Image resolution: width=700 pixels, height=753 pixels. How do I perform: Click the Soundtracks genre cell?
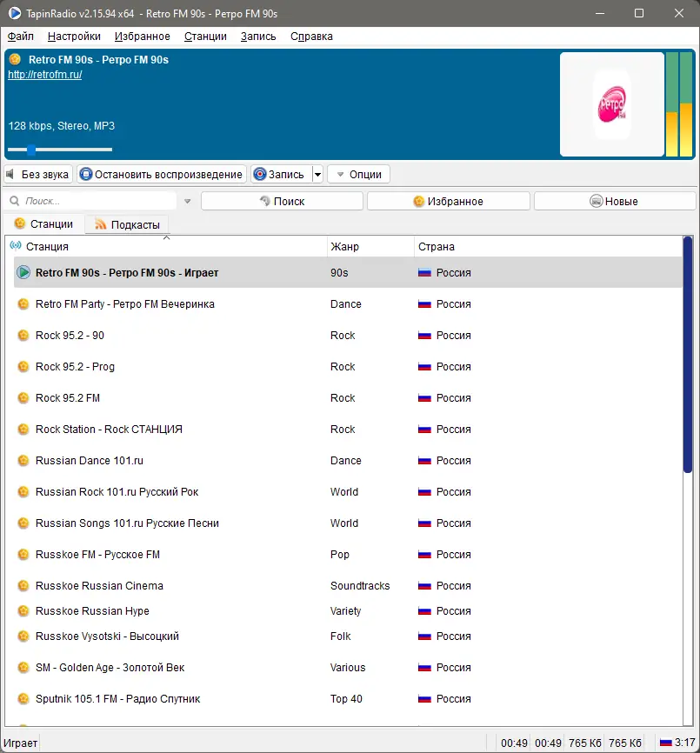(x=360, y=586)
